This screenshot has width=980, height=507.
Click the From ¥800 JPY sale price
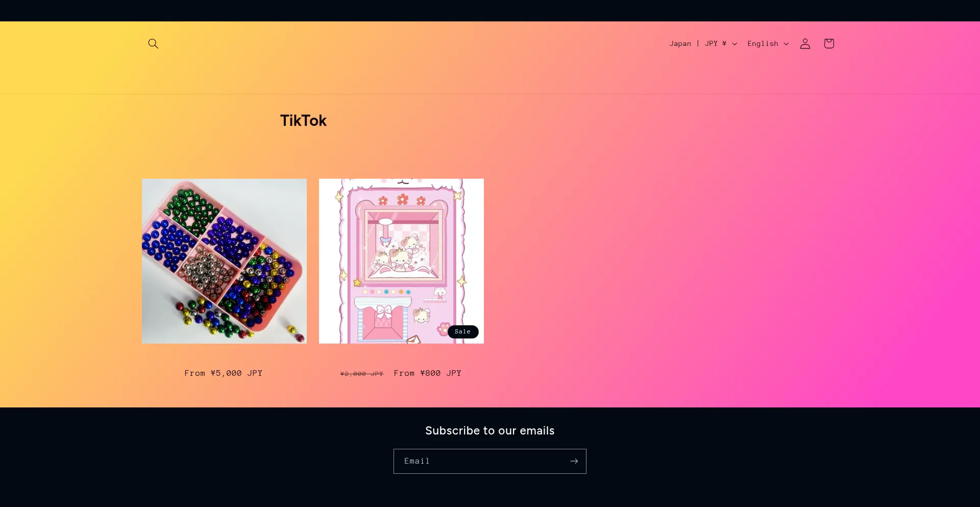pos(428,373)
